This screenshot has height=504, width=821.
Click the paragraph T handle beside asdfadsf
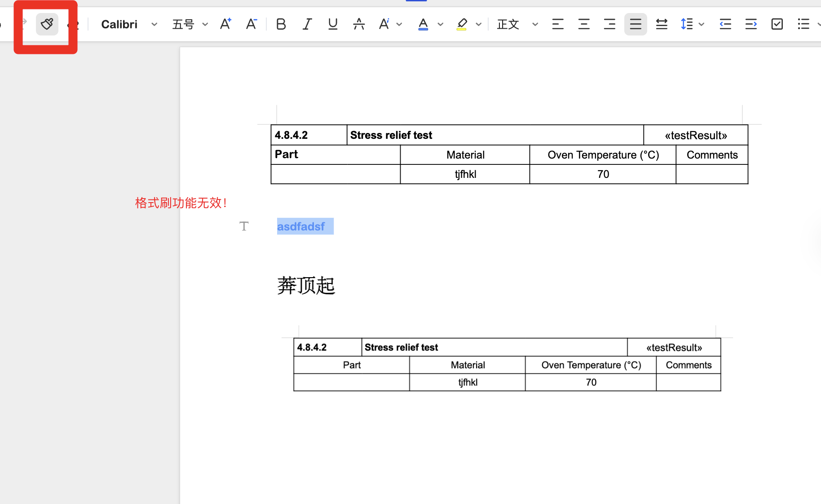click(x=244, y=226)
